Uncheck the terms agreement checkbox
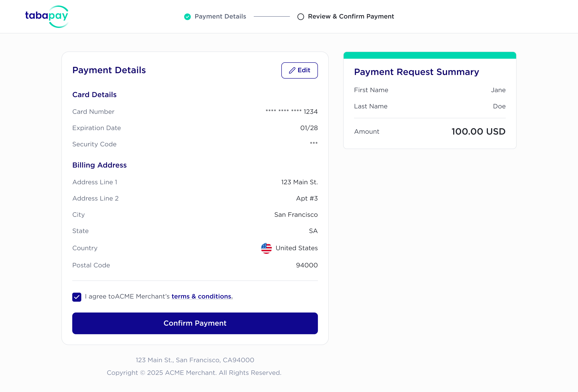This screenshot has height=392, width=578. [77, 297]
